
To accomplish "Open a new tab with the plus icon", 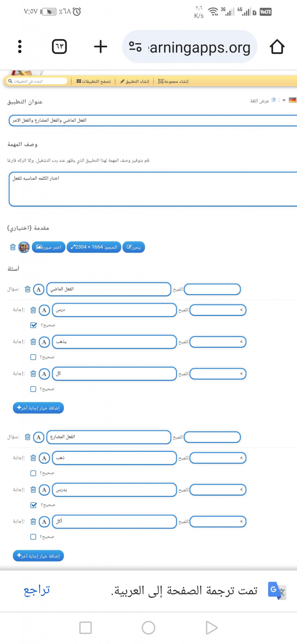I will coord(101,47).
